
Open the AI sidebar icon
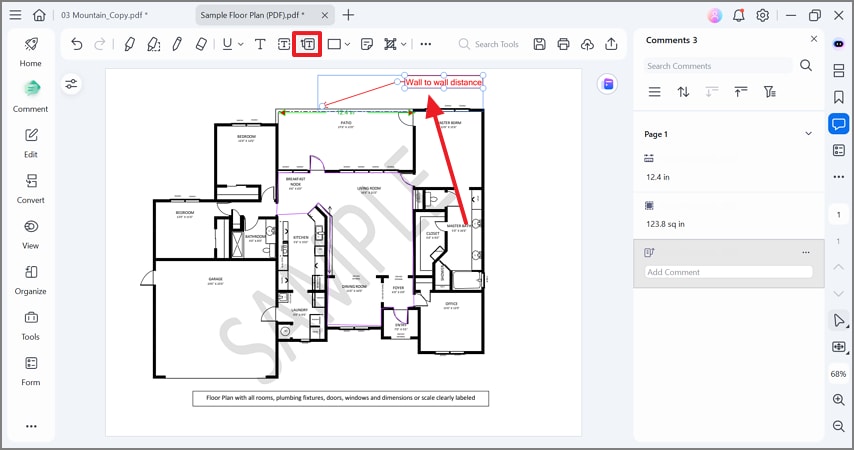839,44
